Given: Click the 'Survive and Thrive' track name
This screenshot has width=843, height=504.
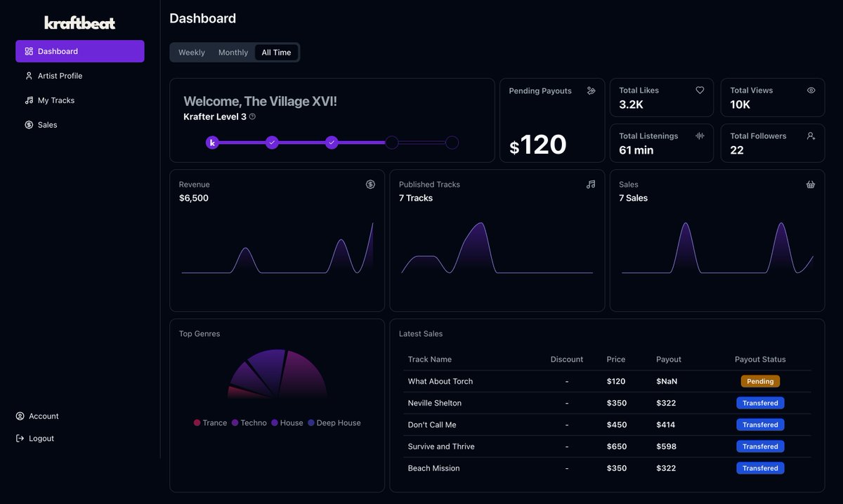Looking at the screenshot, I should (x=441, y=446).
